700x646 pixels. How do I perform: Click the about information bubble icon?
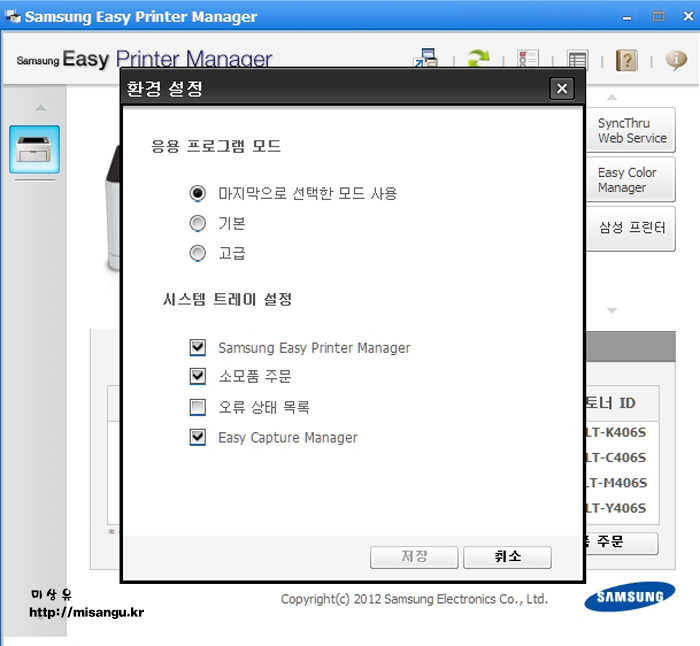tap(676, 60)
